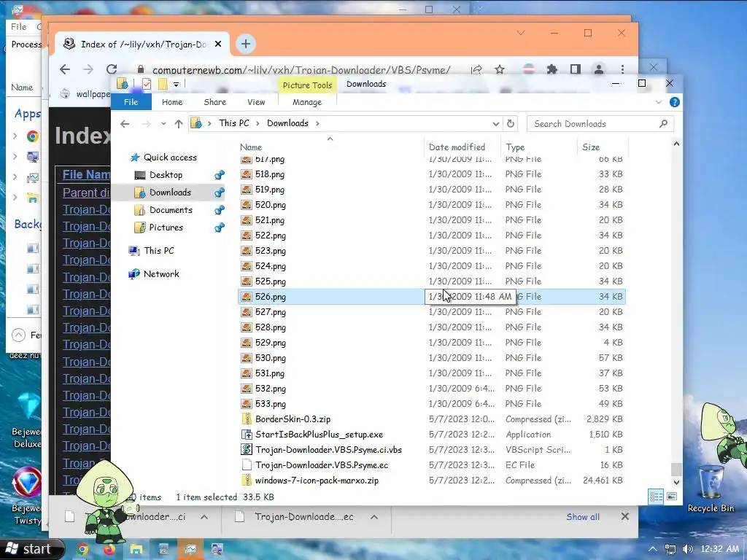The width and height of the screenshot is (747, 560).
Task: Switch to large thumbnails view icon
Action: (x=672, y=497)
